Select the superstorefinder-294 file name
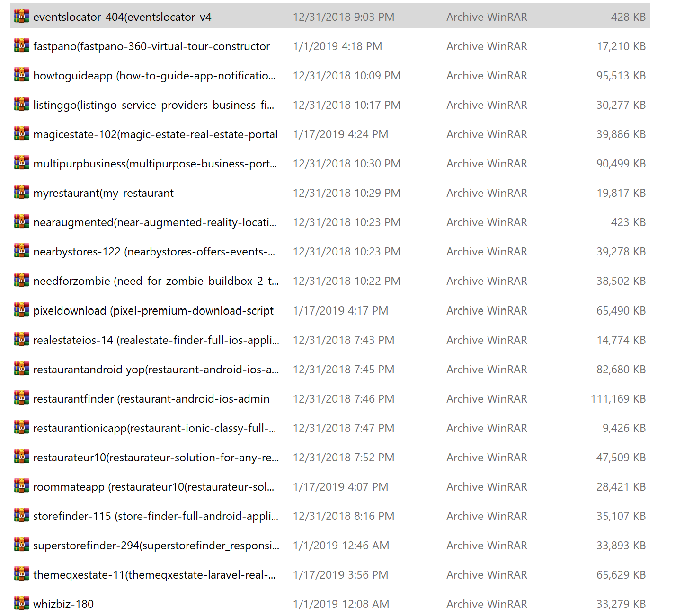The height and width of the screenshot is (616, 675). 156,546
